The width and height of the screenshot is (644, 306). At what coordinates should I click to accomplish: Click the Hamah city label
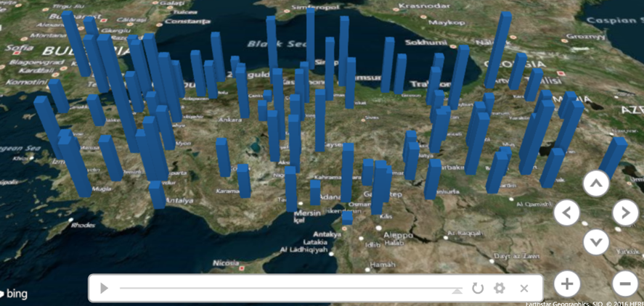tap(383, 265)
